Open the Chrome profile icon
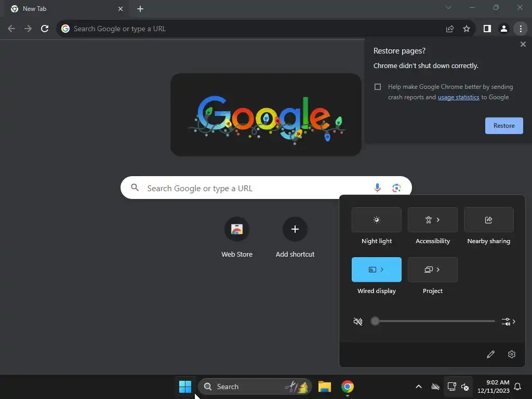Image resolution: width=532 pixels, height=399 pixels. click(x=504, y=29)
